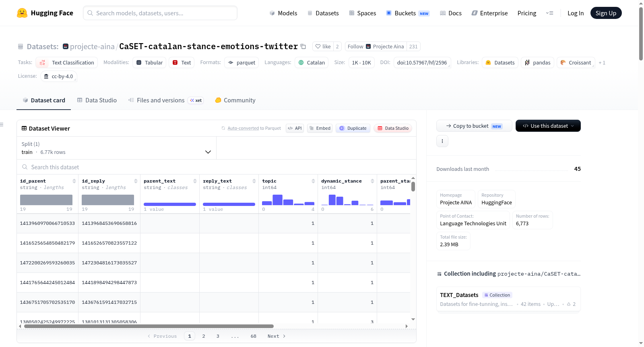Click the Hugging Face logo icon

point(22,13)
